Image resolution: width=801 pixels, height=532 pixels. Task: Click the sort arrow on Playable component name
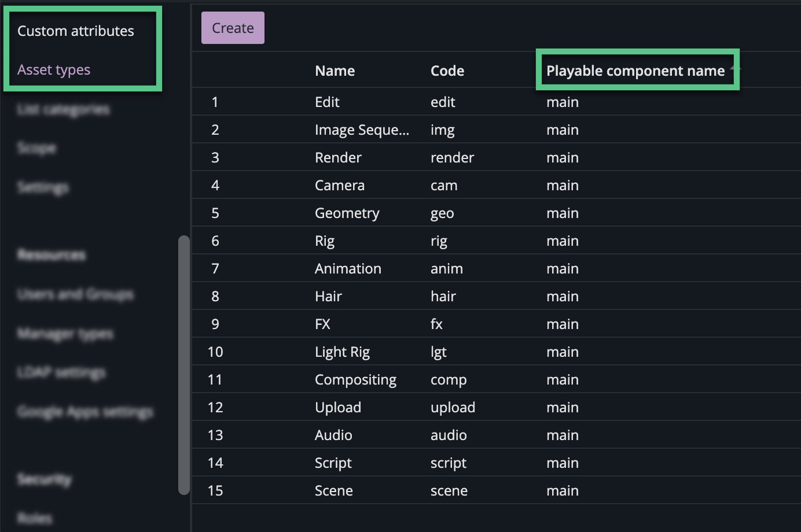(734, 69)
